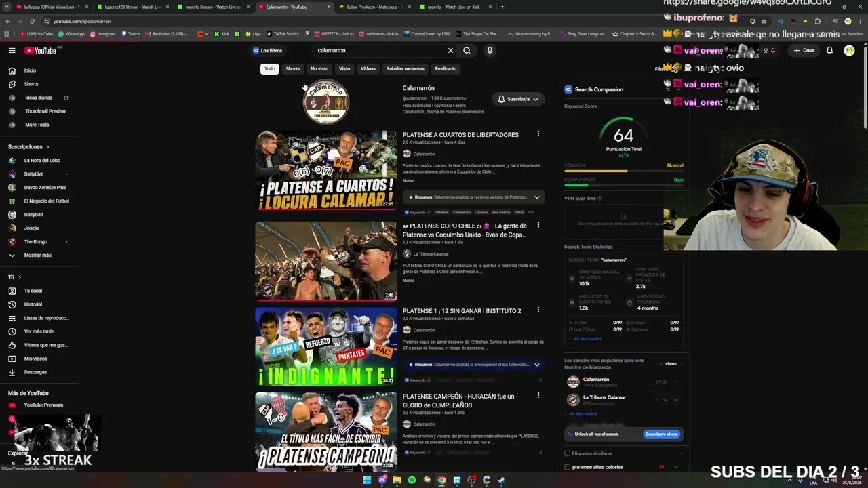Check the platense altas calorías checkbox
Viewport: 868px width, 488px height.
(x=567, y=467)
